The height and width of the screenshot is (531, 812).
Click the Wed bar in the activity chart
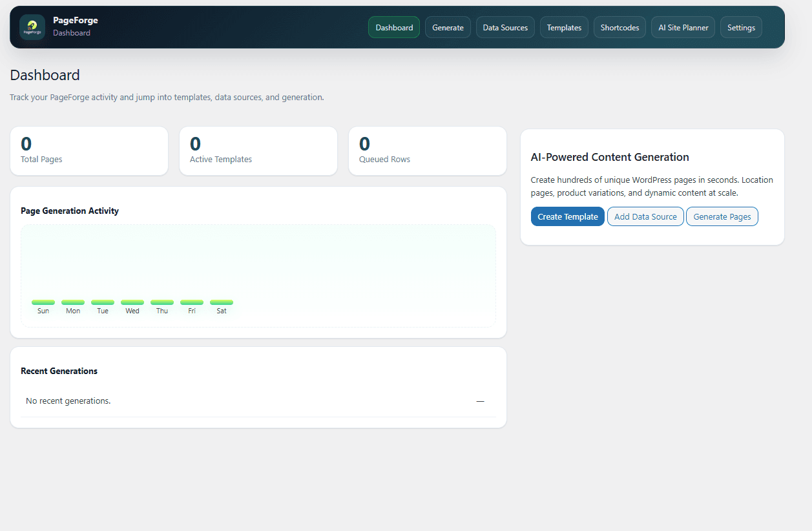click(x=132, y=301)
